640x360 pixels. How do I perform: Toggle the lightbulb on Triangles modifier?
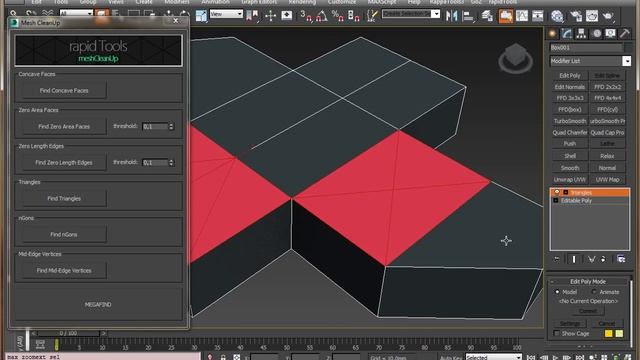point(556,192)
